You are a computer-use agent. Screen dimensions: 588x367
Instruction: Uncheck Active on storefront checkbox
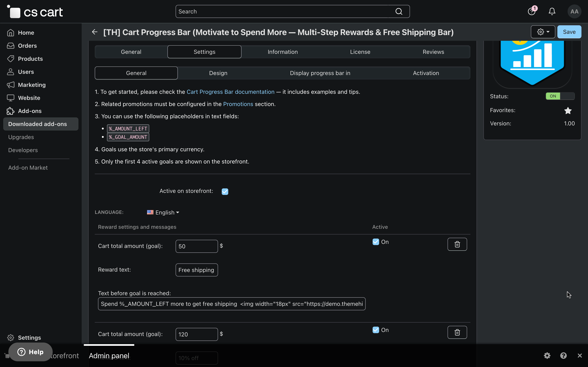(x=225, y=191)
